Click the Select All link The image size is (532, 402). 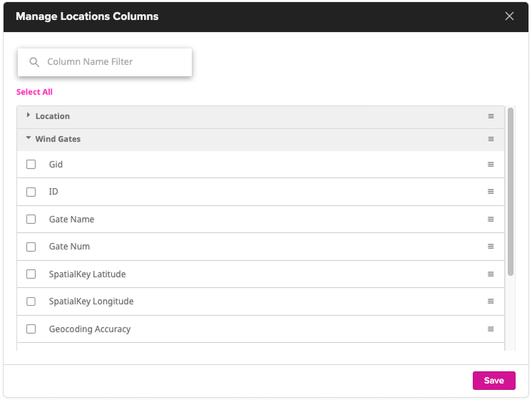click(x=34, y=92)
